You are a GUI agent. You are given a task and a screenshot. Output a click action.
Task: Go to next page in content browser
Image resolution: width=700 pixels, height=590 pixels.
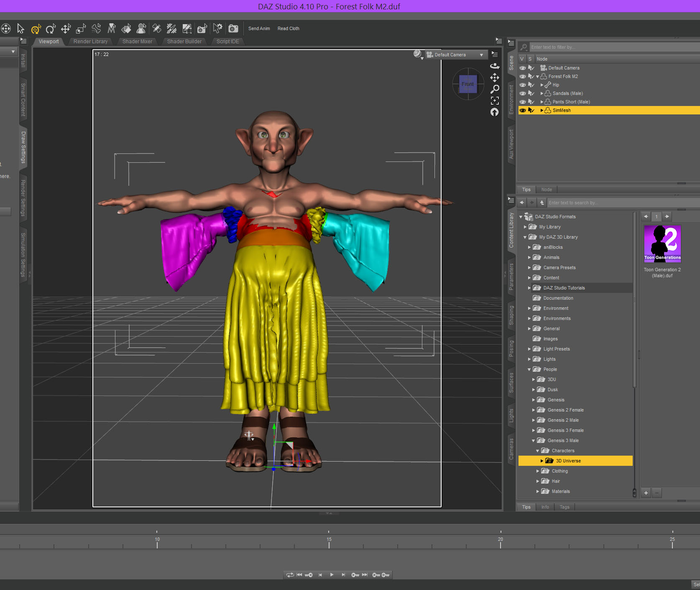[667, 216]
